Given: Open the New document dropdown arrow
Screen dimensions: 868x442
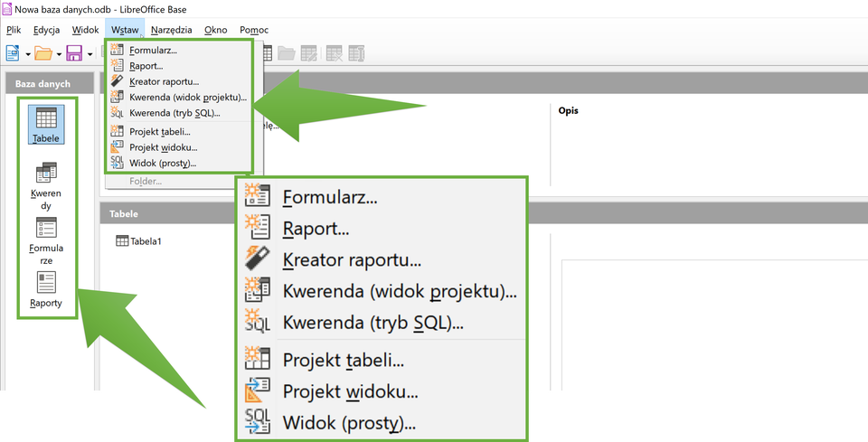Looking at the screenshot, I should (28, 54).
